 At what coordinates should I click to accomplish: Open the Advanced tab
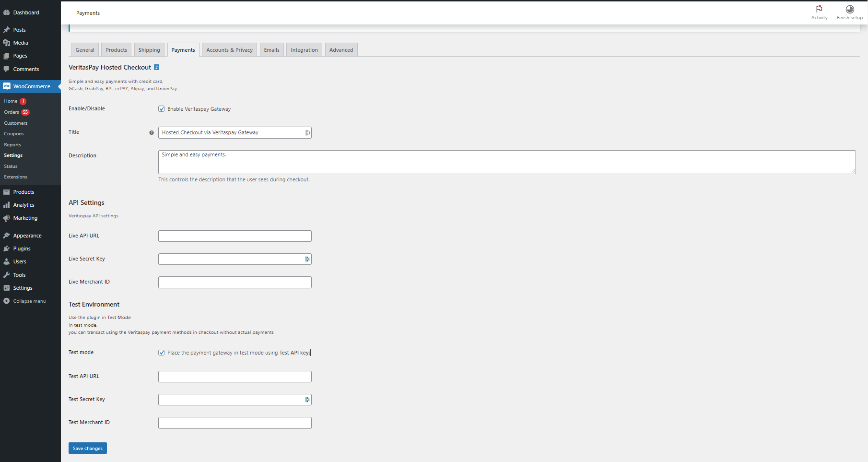tap(341, 50)
